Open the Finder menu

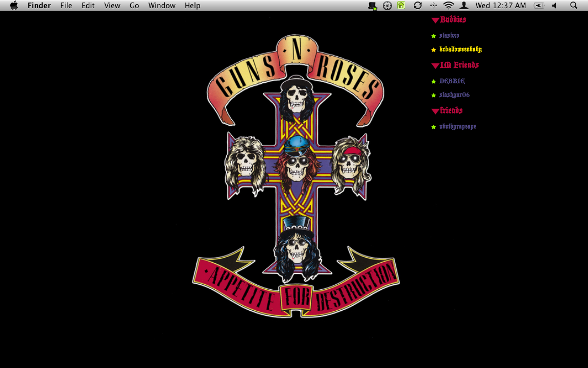39,5
